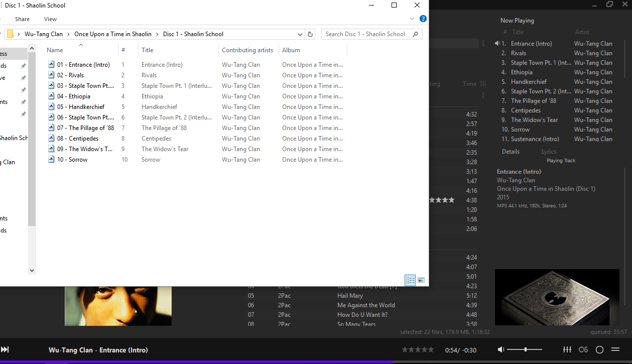Expand the Explorer ribbon chevron
This screenshot has height=364, width=632.
click(x=412, y=19)
